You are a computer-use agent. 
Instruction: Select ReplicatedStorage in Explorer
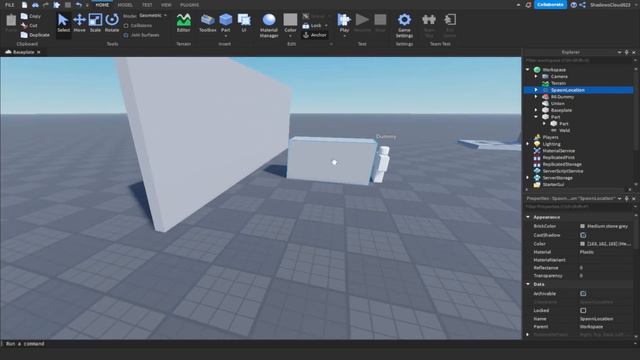562,164
